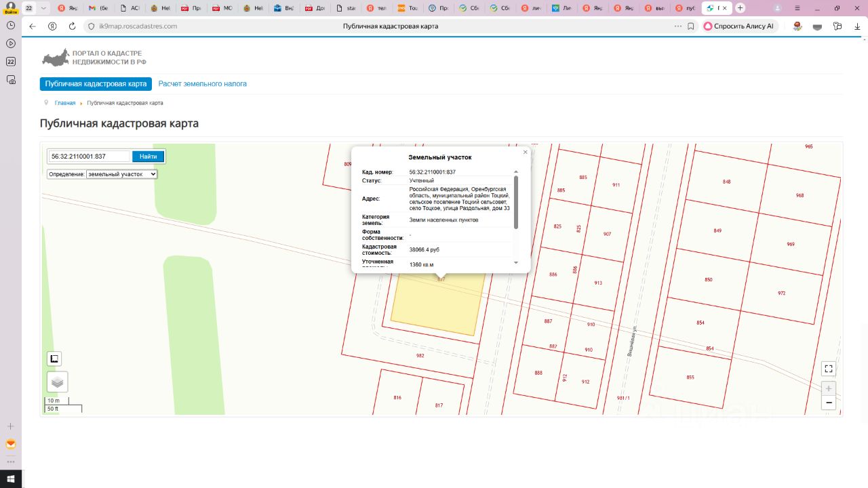Select parcel 817 on the map

[439, 405]
